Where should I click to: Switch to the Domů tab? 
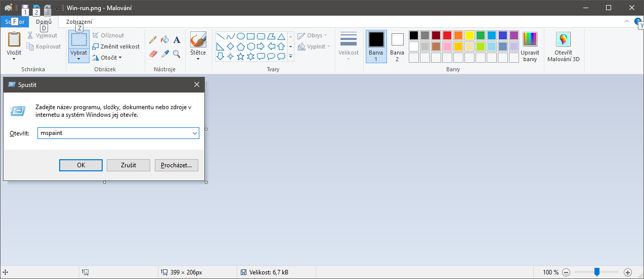tap(44, 22)
